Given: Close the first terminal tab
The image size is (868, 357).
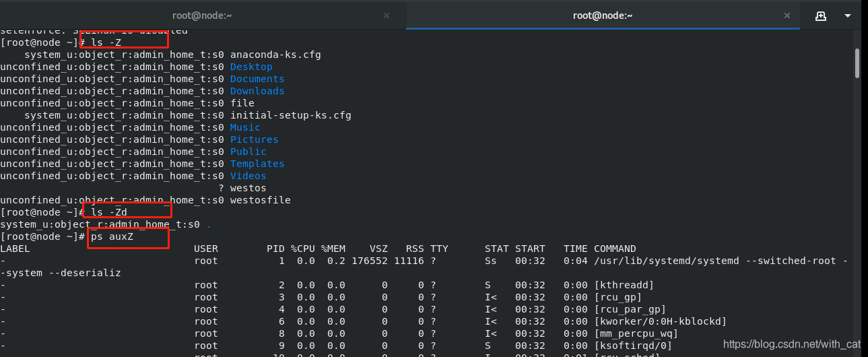Looking at the screenshot, I should 386,15.
